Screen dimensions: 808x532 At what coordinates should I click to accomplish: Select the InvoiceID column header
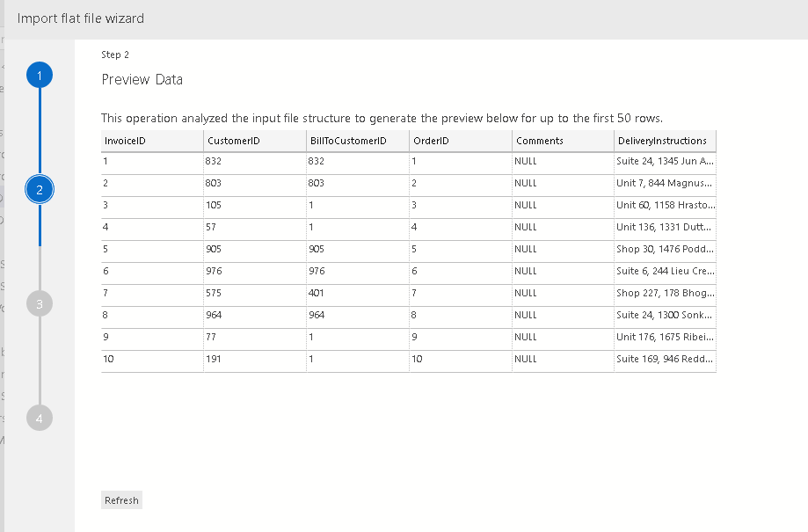[x=151, y=141]
